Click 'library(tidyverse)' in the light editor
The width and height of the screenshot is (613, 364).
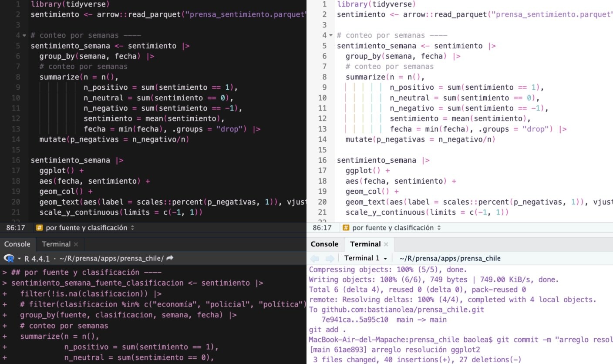point(377,4)
